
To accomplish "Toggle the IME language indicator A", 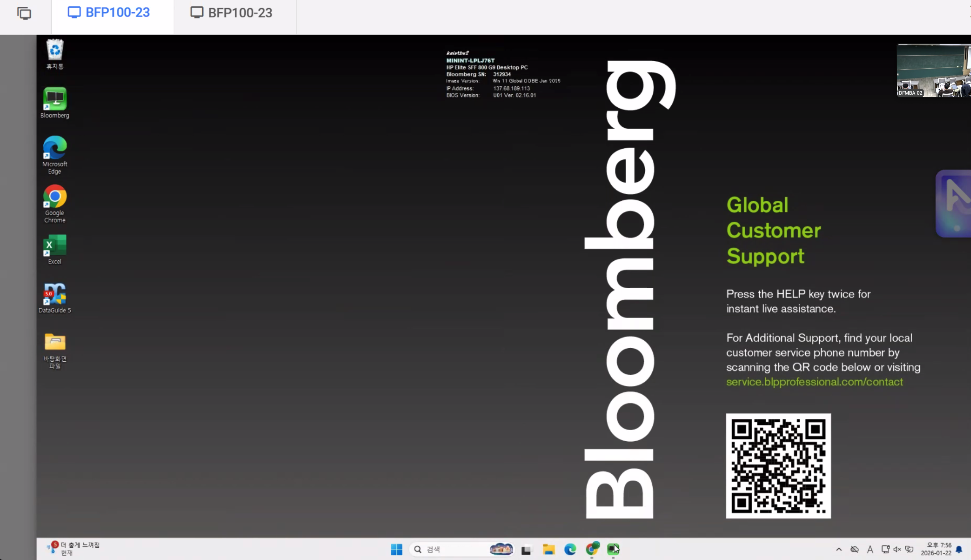I will pyautogui.click(x=870, y=549).
